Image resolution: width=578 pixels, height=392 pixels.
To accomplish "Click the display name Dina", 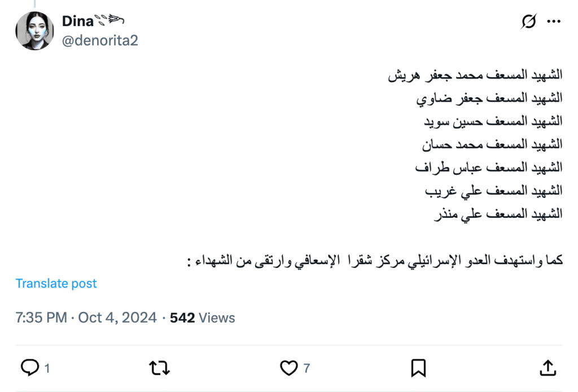I will 78,21.
